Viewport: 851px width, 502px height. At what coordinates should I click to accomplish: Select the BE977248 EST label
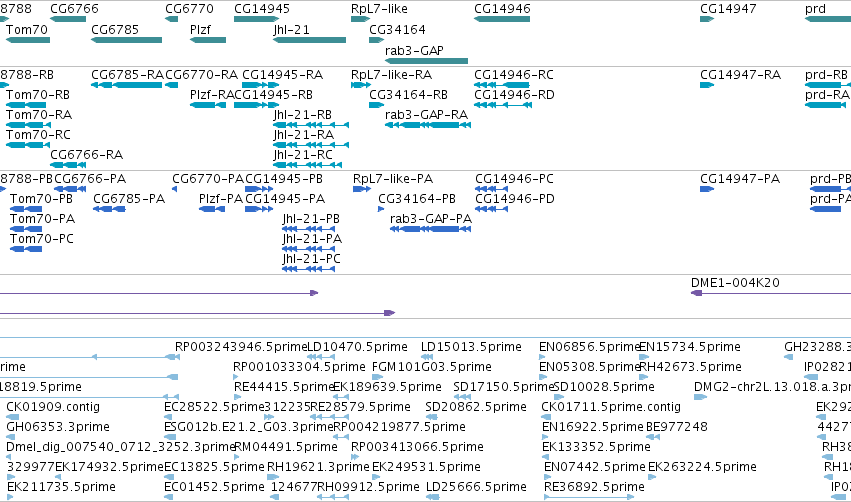[x=677, y=427]
